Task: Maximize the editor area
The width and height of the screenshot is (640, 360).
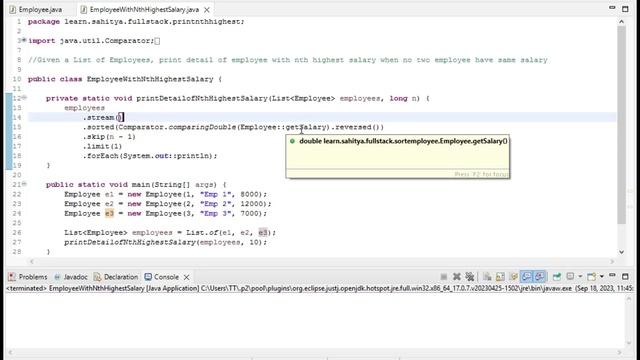Action: [625, 9]
